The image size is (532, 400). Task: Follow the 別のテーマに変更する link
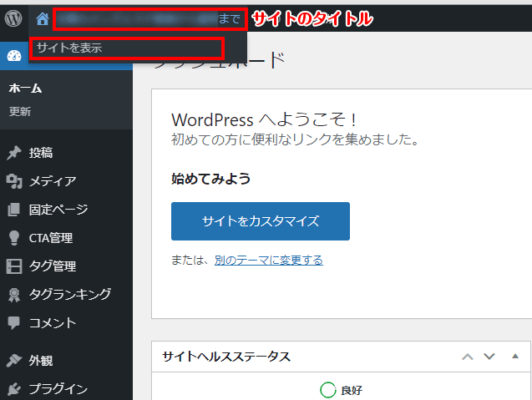(x=269, y=261)
